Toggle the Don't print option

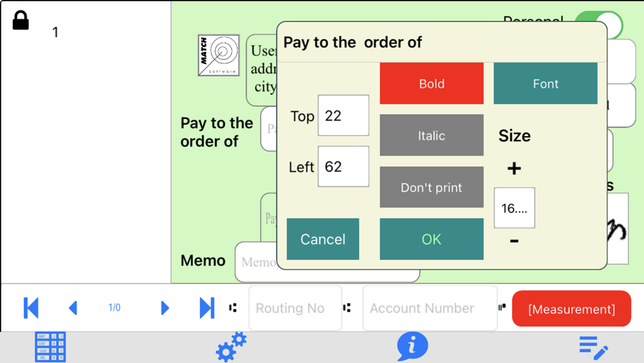pos(431,188)
